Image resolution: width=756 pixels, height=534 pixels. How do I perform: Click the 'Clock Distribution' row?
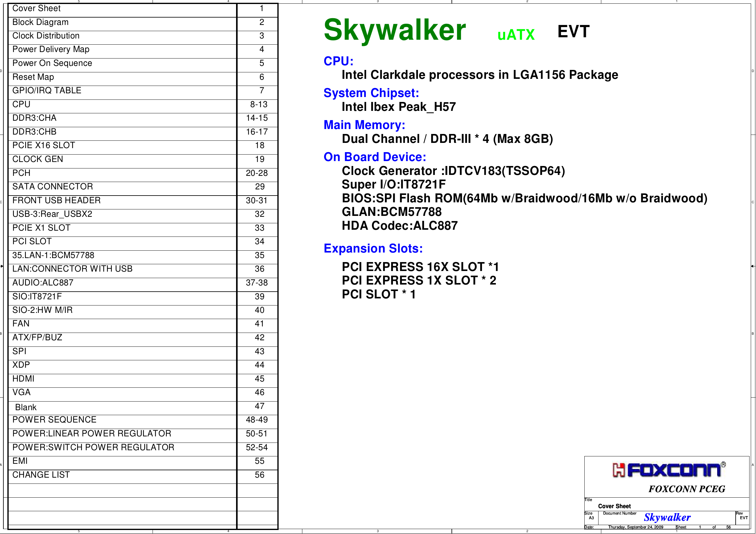click(x=143, y=38)
